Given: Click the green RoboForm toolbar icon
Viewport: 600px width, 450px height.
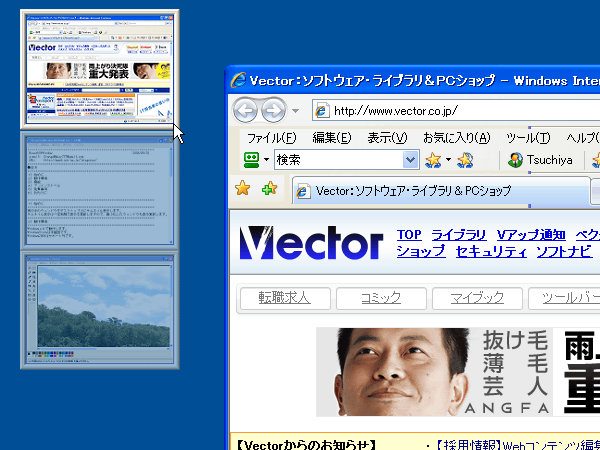Looking at the screenshot, I should coord(251,160).
